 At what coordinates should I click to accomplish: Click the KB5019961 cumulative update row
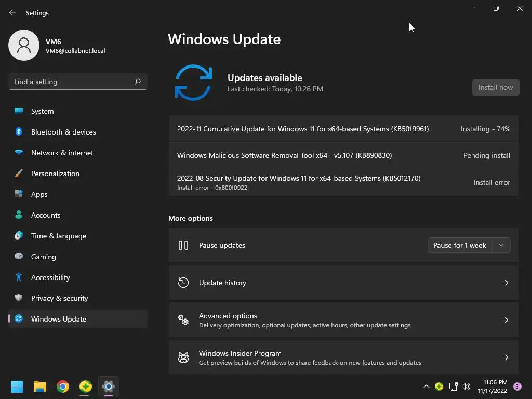click(344, 129)
